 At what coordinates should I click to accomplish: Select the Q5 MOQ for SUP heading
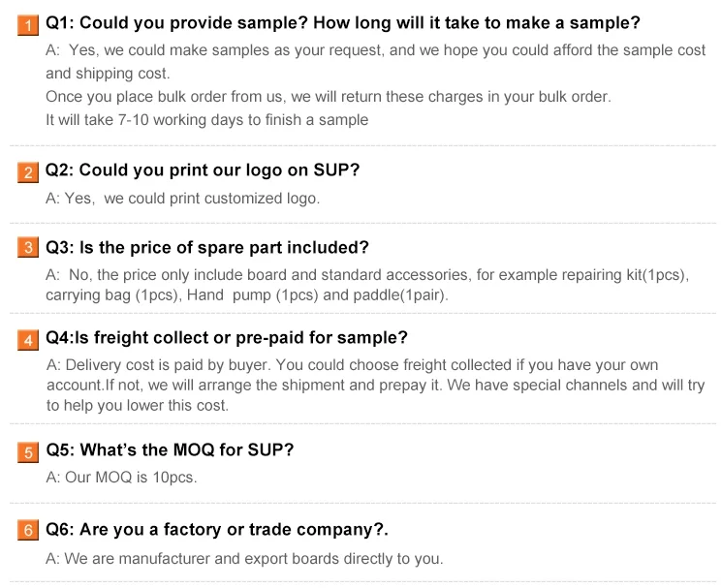coord(170,450)
